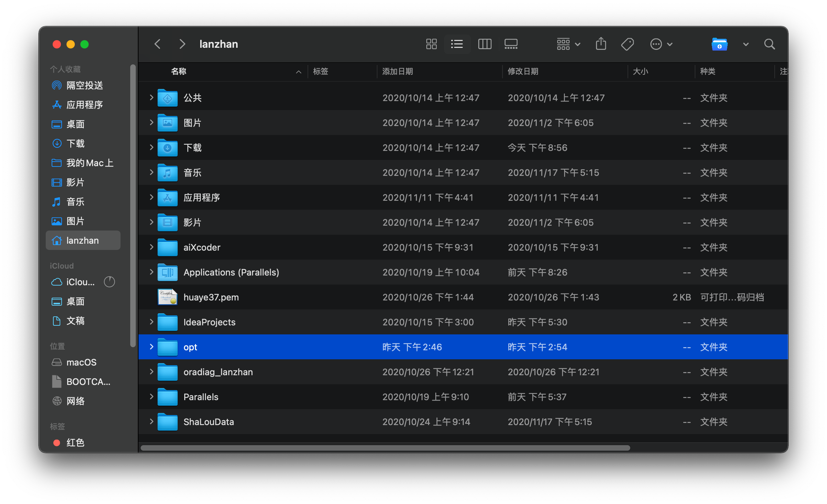
Task: Click the iCloud sync progress indicator
Action: (109, 282)
